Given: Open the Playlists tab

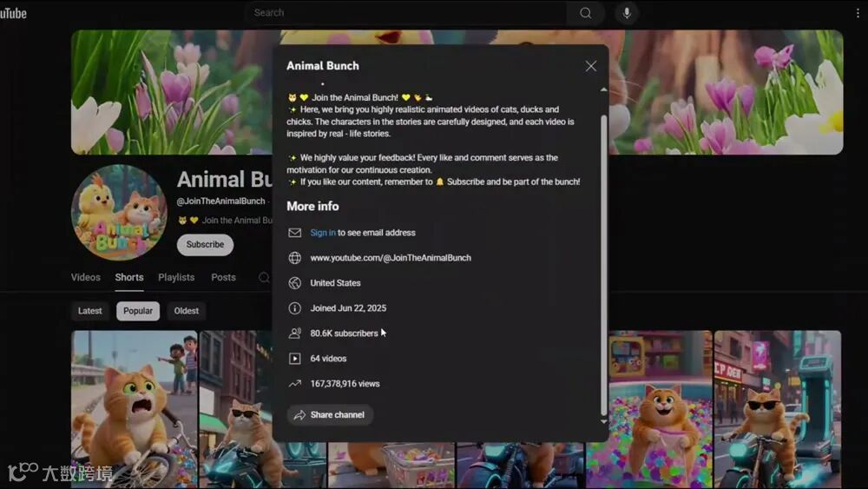Looking at the screenshot, I should [x=176, y=277].
